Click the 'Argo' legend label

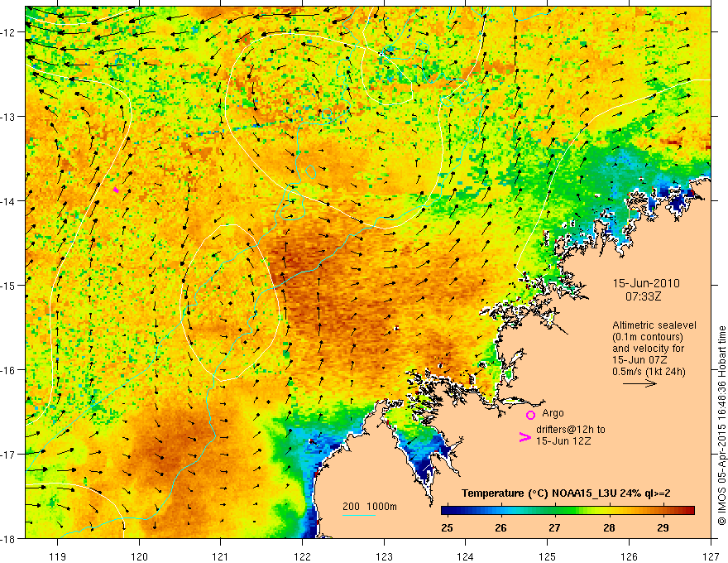pos(553,413)
